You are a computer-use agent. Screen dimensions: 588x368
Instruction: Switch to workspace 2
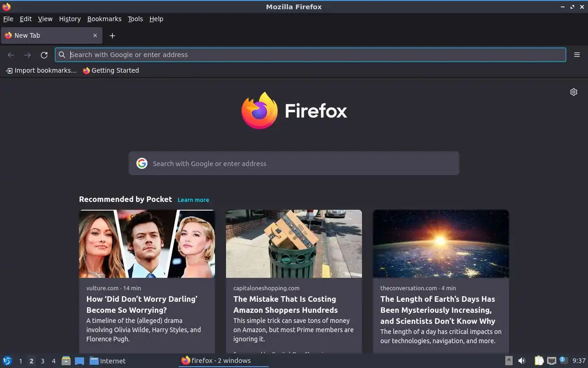click(31, 361)
